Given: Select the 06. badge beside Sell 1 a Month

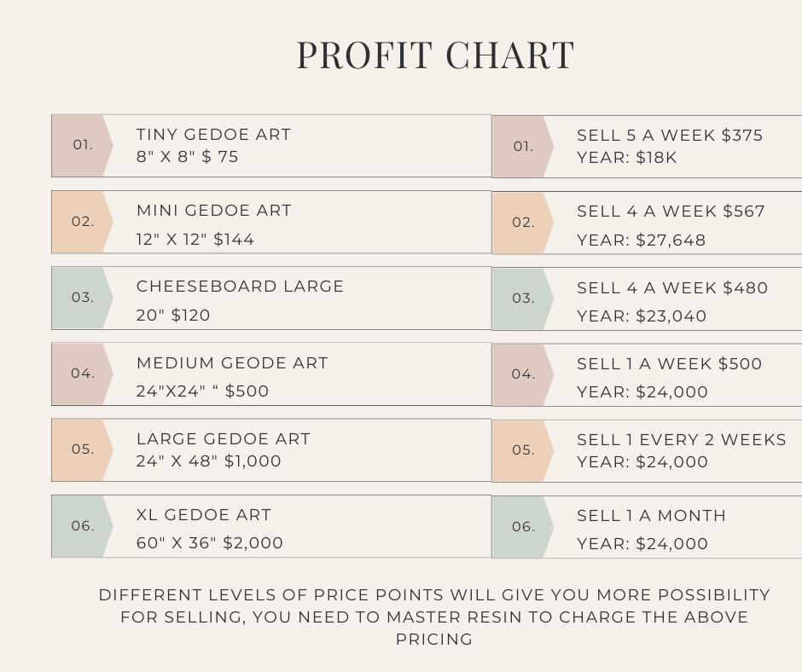Looking at the screenshot, I should (523, 527).
